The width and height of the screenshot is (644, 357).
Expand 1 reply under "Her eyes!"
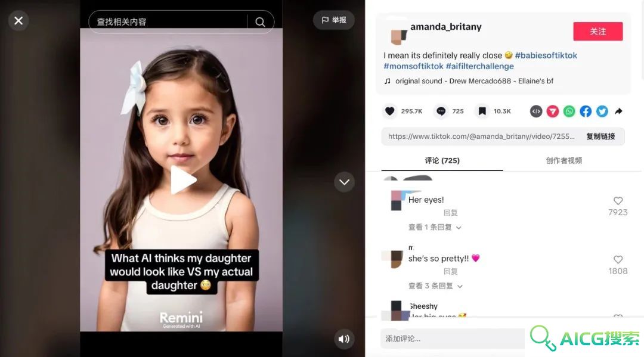(x=435, y=227)
